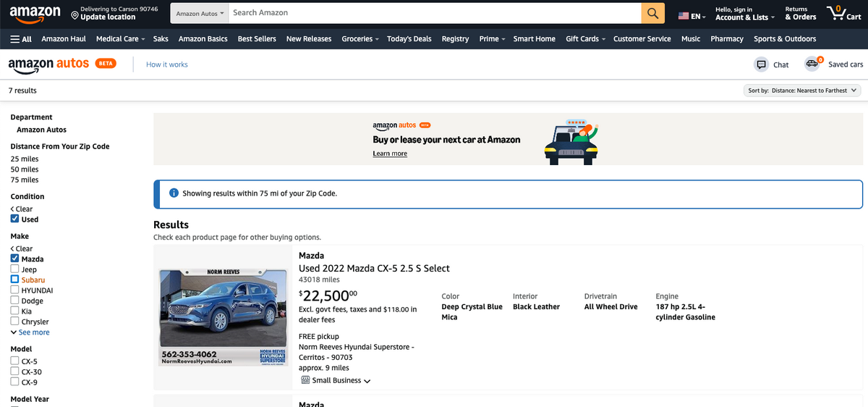Open Account & Lists dropdown
This screenshot has width=868, height=407.
[745, 13]
